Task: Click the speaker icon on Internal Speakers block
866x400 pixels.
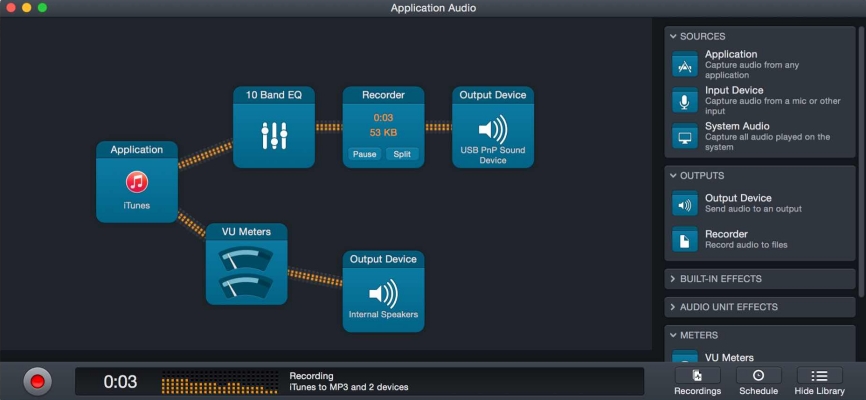Action: (x=383, y=294)
